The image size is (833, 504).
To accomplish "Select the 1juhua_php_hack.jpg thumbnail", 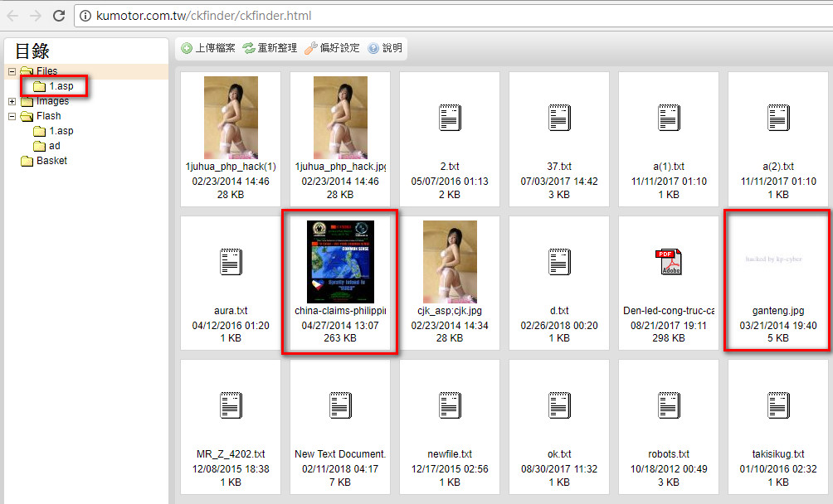I will pos(340,117).
